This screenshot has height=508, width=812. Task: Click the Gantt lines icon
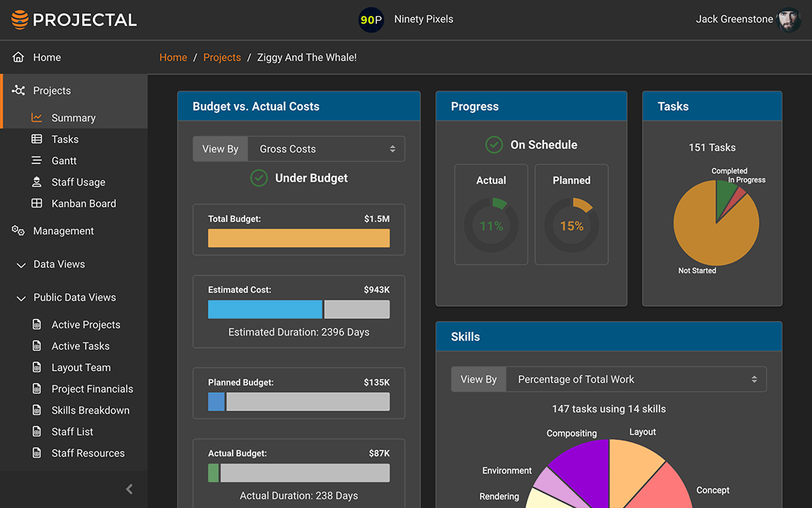point(36,160)
